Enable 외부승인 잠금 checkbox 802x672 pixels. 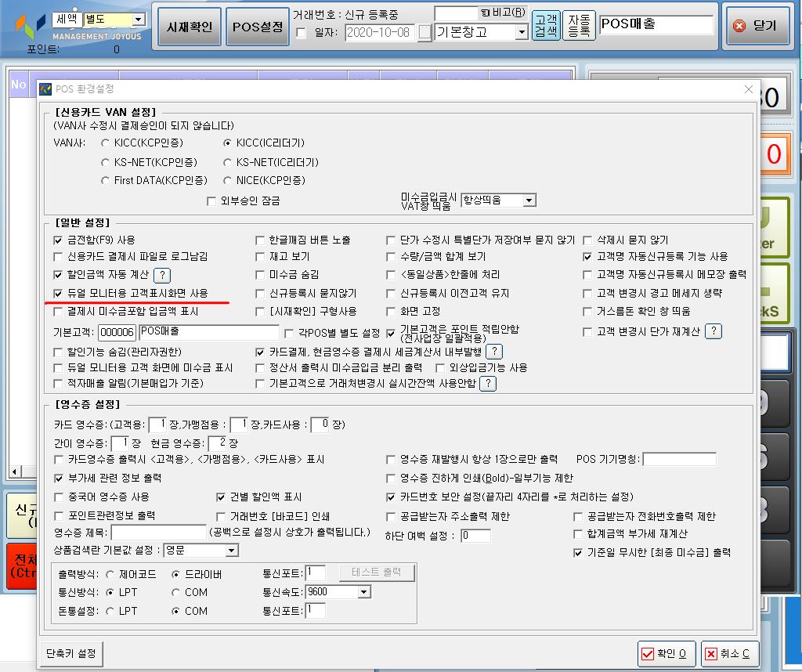click(x=211, y=201)
